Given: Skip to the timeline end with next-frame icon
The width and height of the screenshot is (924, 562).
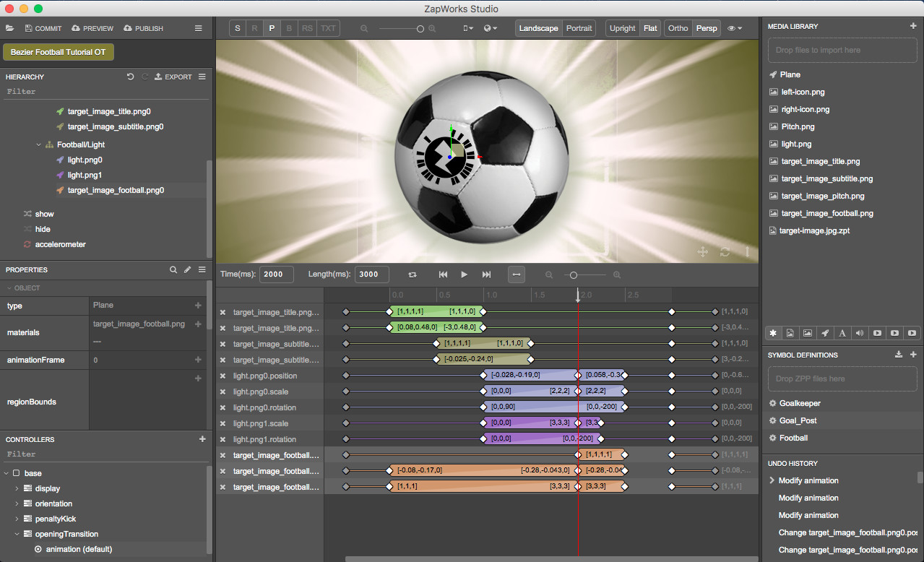Looking at the screenshot, I should tap(485, 274).
